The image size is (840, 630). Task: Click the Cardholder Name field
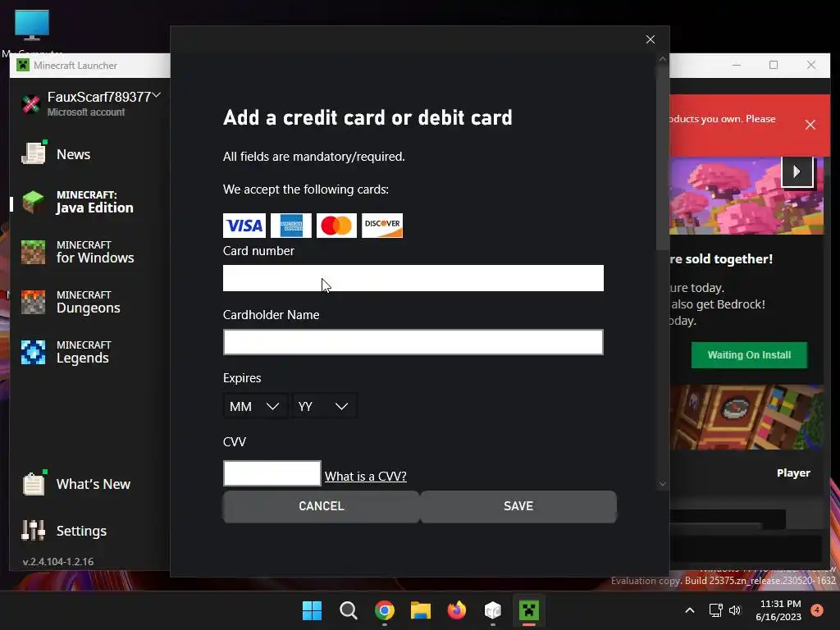coord(413,342)
